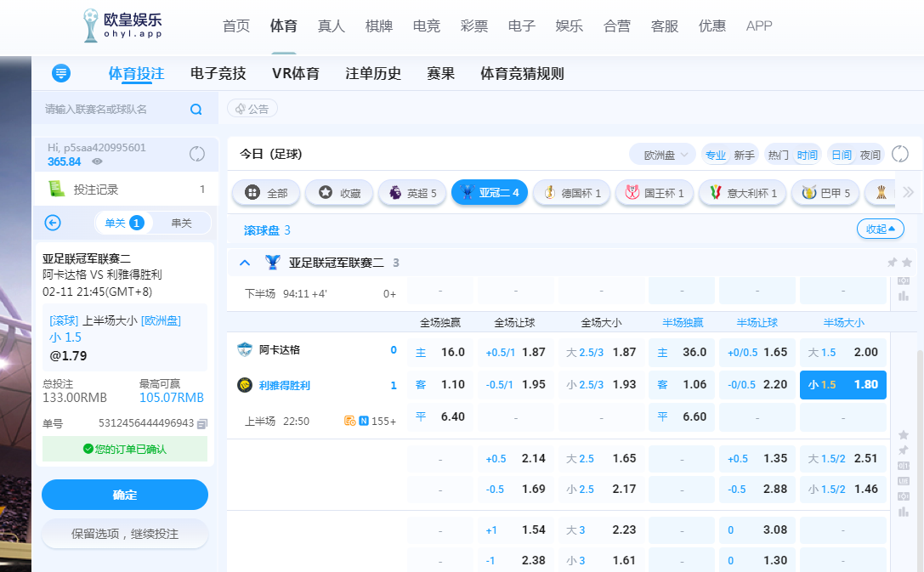Select the 英超 5 league filter
The image size is (924, 572).
click(x=412, y=193)
